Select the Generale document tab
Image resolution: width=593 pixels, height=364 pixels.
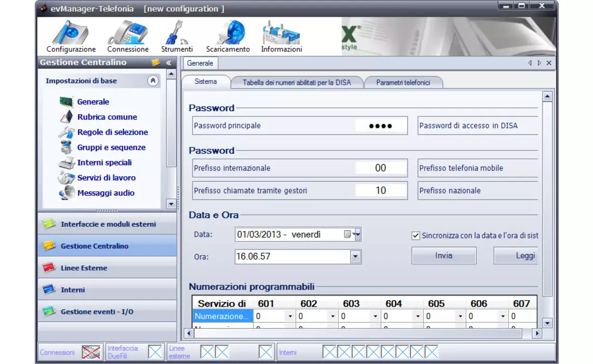(x=200, y=63)
